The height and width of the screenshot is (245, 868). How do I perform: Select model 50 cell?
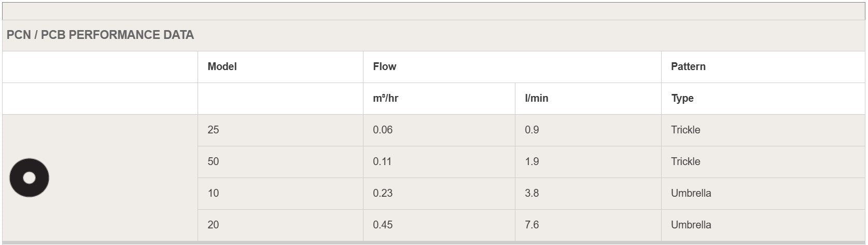(213, 161)
